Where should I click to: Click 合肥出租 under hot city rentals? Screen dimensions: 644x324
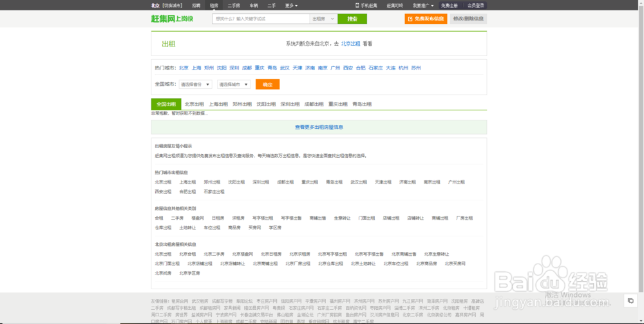coord(187,192)
